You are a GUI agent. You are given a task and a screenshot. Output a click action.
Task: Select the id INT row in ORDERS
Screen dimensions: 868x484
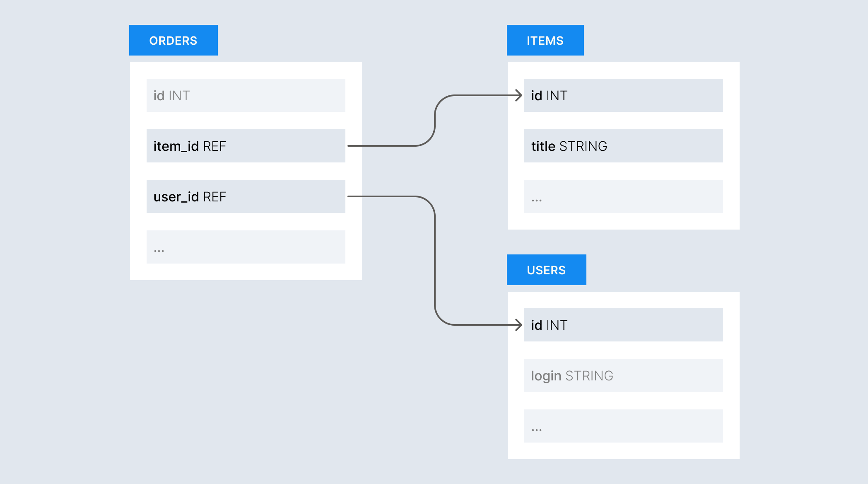(246, 95)
